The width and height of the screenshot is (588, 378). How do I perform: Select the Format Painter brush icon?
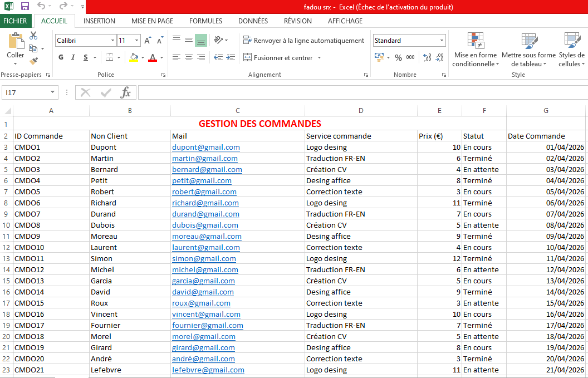point(33,61)
